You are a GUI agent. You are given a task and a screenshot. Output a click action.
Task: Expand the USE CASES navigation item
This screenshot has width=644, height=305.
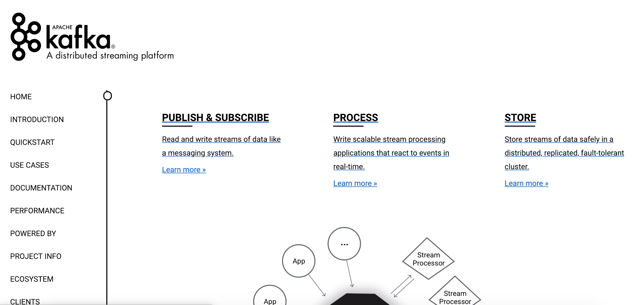[29, 165]
